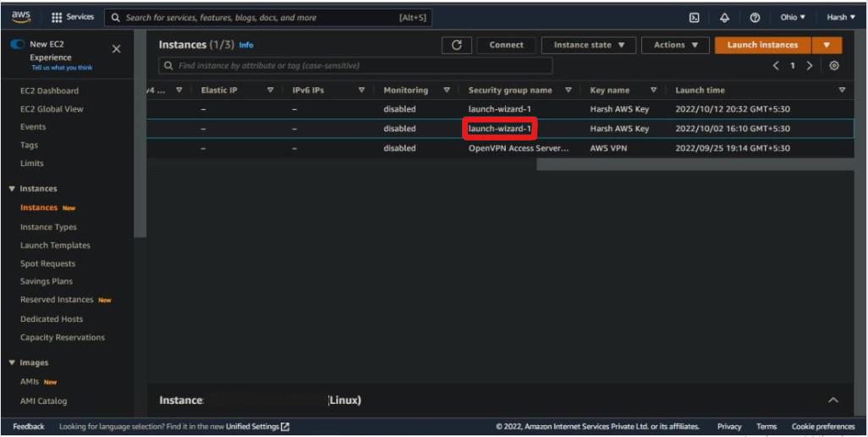Viewport: 868px width, 437px height.
Task: Open Dedicated Hosts in sidebar
Action: (52, 319)
